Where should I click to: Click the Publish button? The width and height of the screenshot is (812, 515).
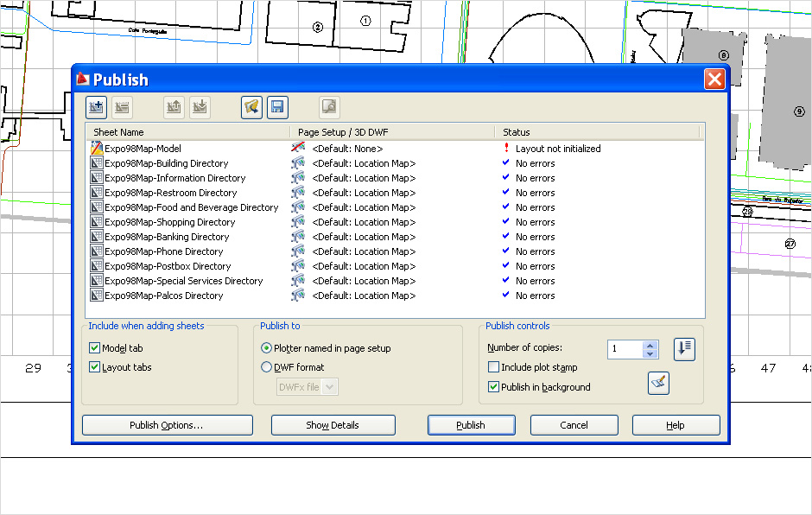[471, 424]
